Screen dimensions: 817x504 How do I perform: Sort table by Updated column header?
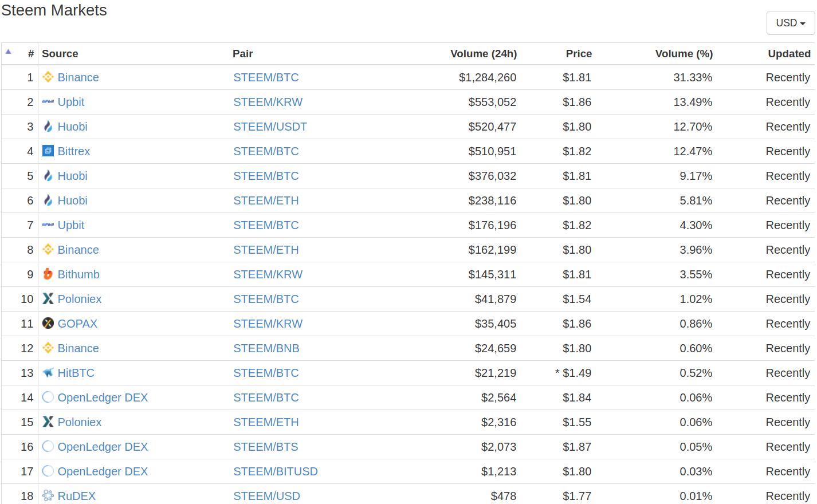click(789, 54)
